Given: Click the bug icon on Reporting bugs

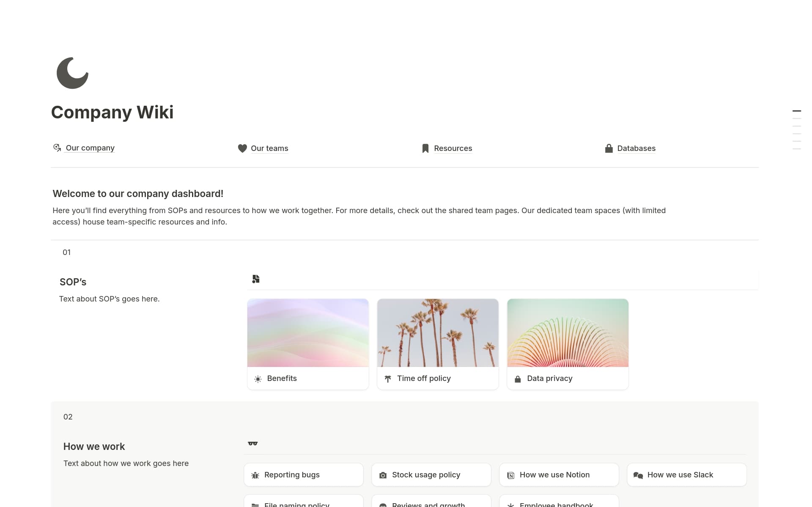Looking at the screenshot, I should point(255,475).
